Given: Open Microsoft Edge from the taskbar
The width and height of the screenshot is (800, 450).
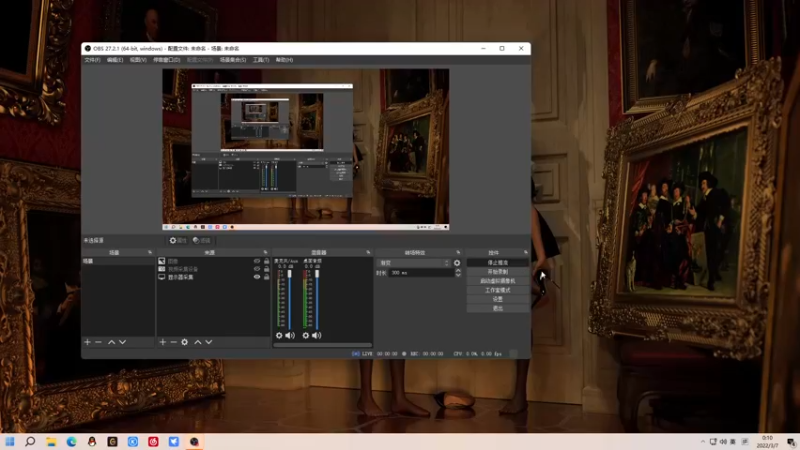Looking at the screenshot, I should pyautogui.click(x=71, y=441).
